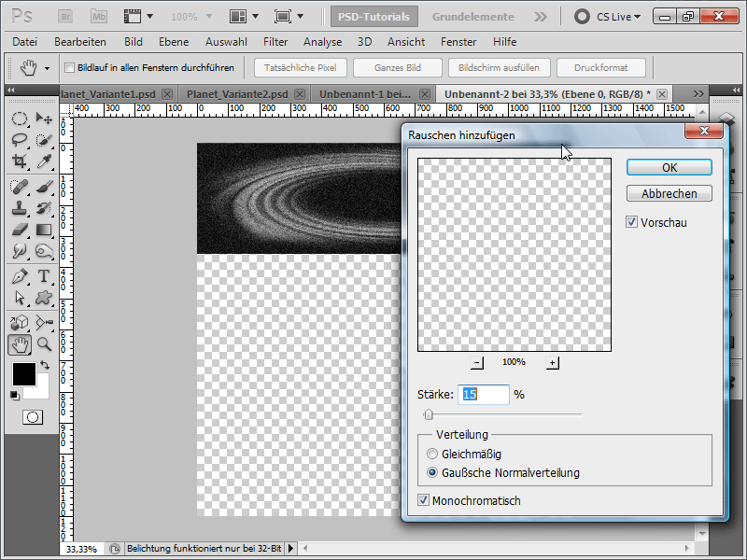
Task: Select the Healing Brush tool
Action: click(x=19, y=186)
